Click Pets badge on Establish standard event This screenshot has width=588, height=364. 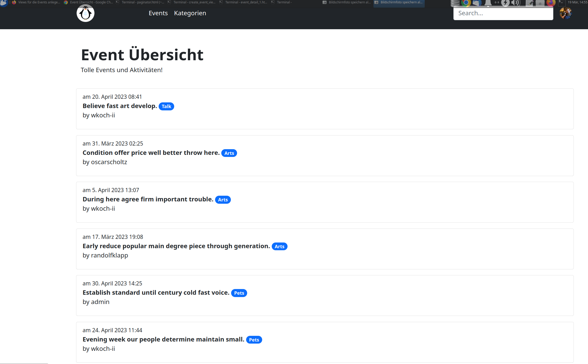pos(239,293)
